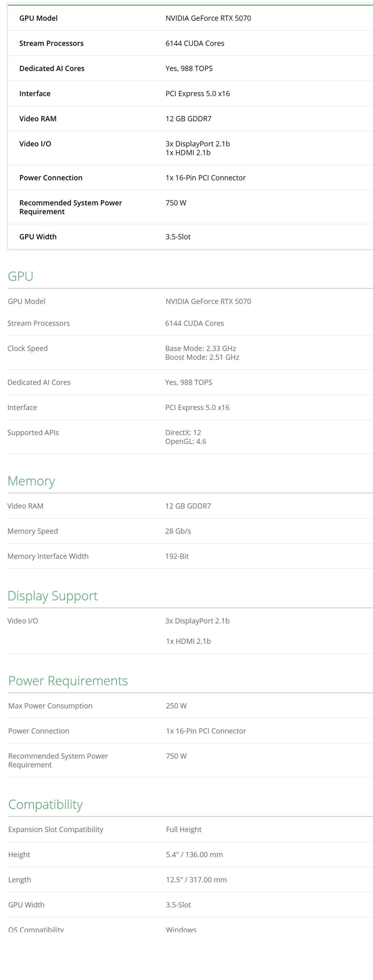Click the Display Support section heading
This screenshot has height=980, width=373.
point(53,596)
